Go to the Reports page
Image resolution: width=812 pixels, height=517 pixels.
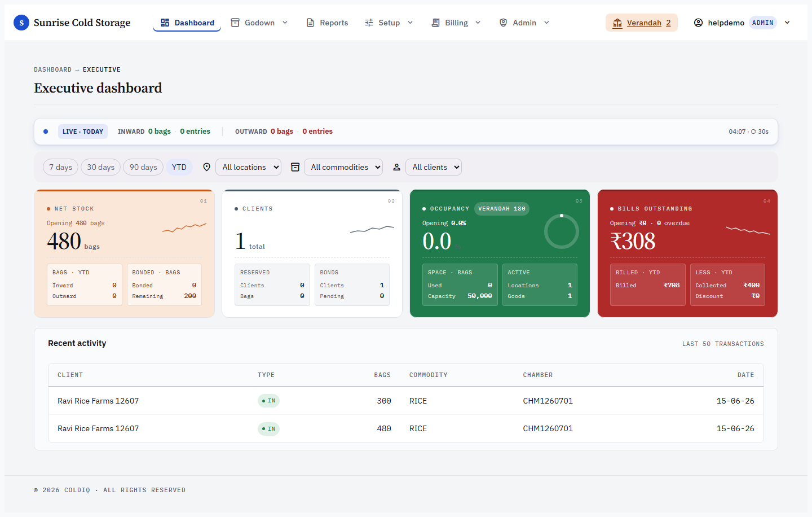point(327,23)
